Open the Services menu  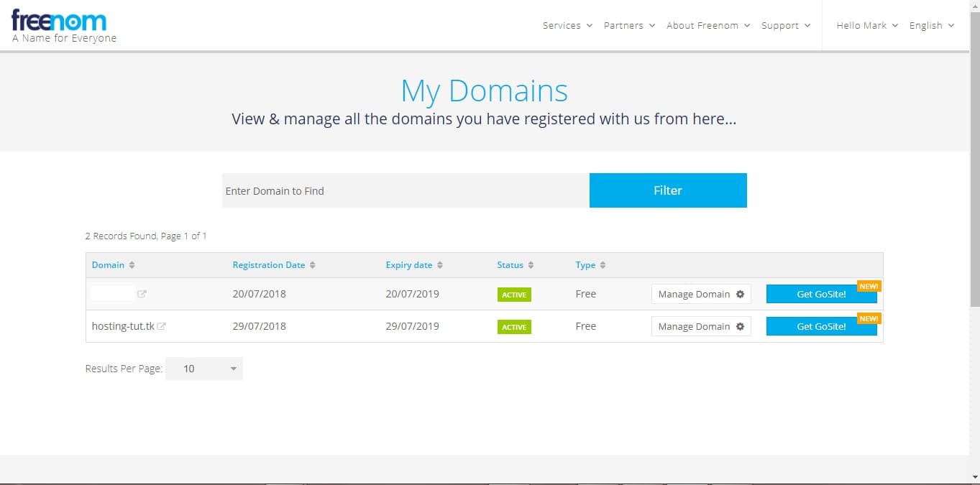click(567, 25)
